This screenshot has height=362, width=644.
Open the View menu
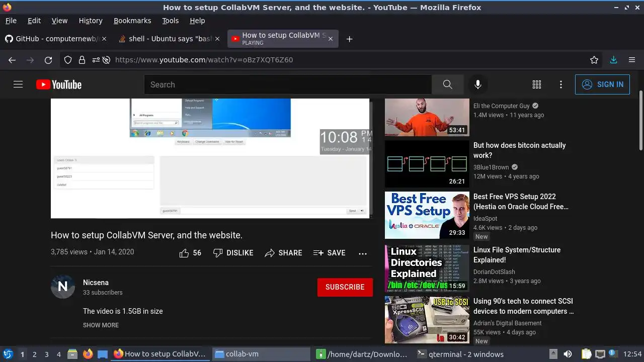[x=59, y=21]
